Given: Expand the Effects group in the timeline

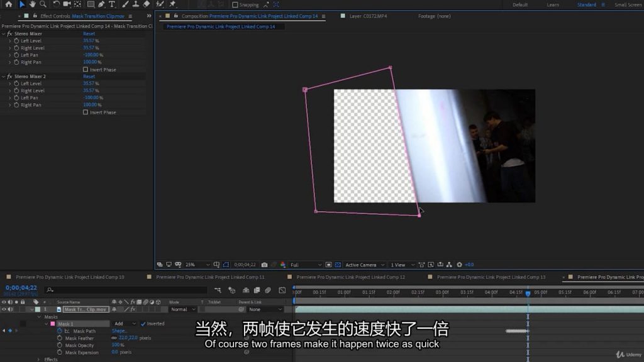Looking at the screenshot, I should (39, 359).
